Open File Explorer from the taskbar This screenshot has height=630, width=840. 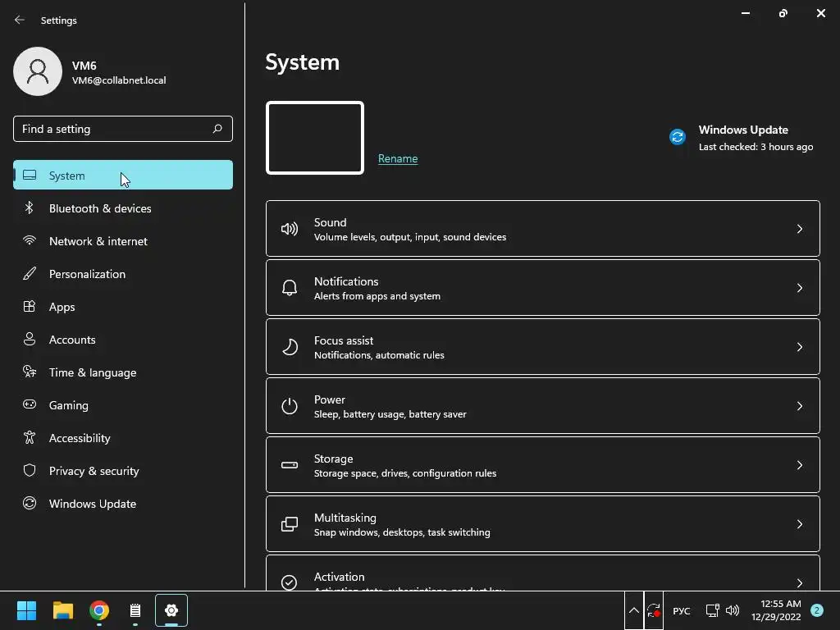[62, 610]
